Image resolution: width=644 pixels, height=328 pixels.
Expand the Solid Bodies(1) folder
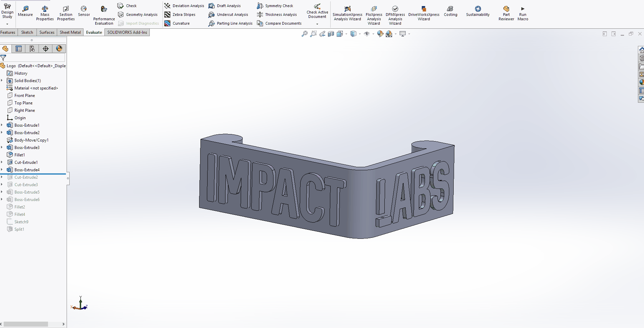2,81
